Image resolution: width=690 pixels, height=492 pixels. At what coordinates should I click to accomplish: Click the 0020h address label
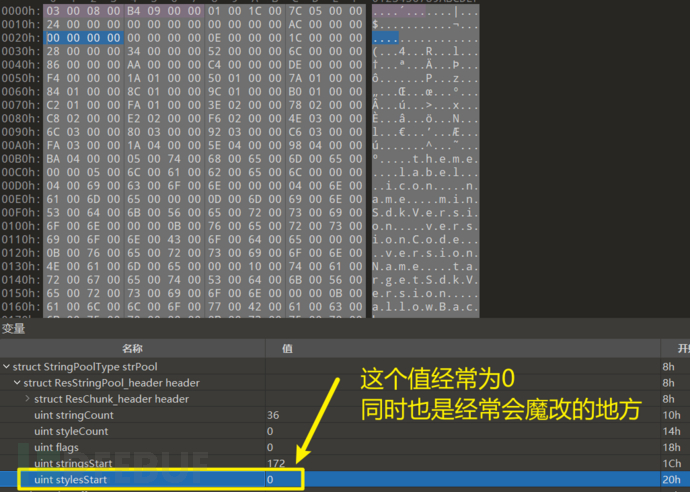click(x=21, y=38)
